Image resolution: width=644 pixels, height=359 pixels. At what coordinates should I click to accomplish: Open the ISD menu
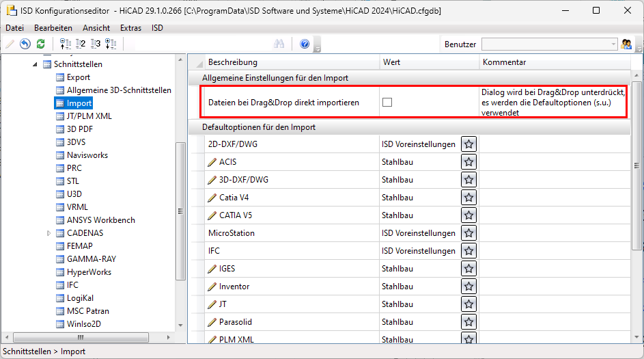point(157,28)
